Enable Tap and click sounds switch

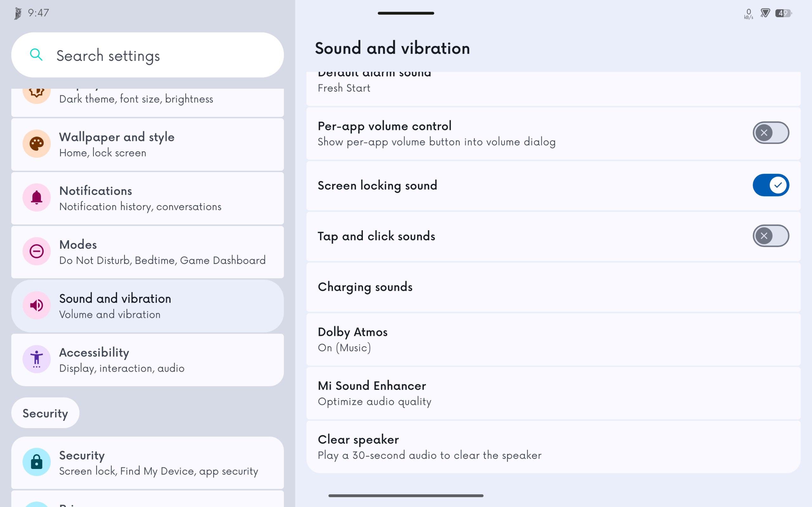771,236
